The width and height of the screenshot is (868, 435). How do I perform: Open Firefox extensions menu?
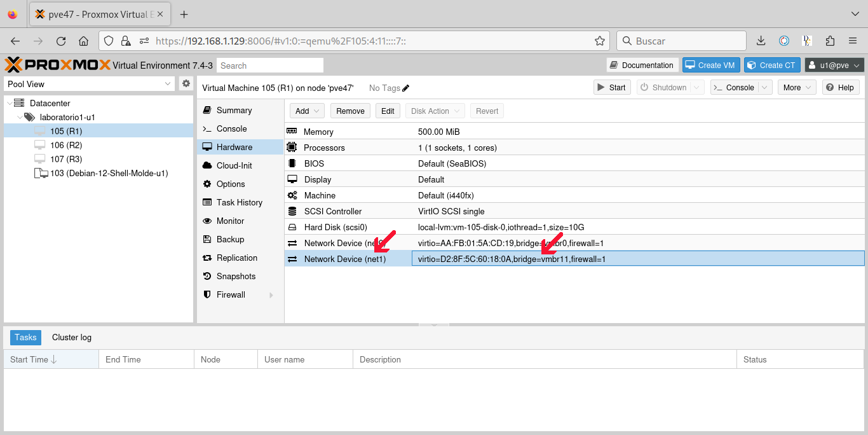[x=830, y=41]
